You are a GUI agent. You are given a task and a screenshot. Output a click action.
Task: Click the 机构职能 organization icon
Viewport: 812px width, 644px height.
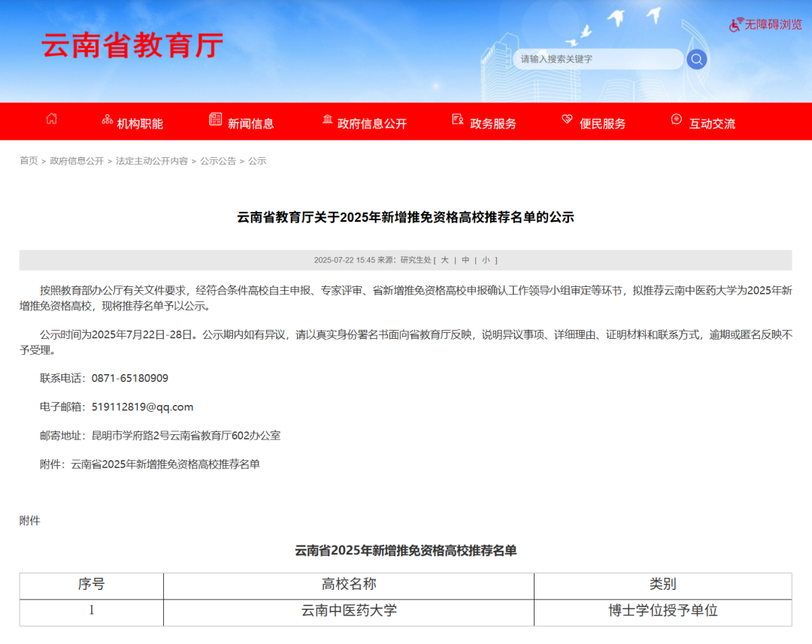[108, 119]
